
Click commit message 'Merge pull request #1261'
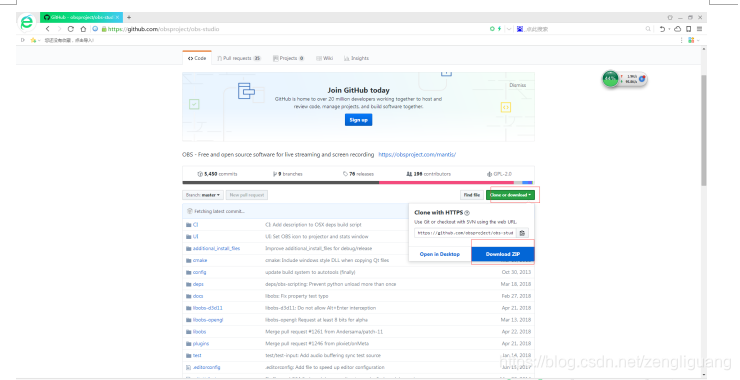coord(324,332)
